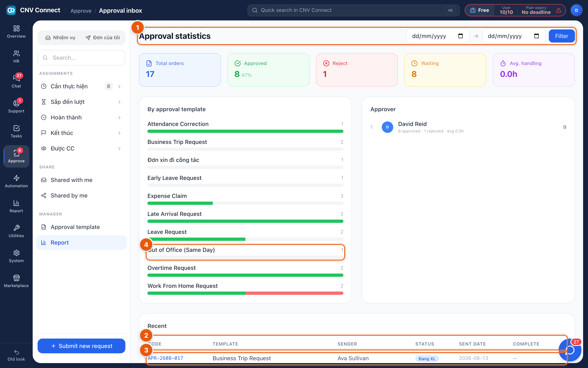Click the Attendance Correction progress bar
The image size is (588, 368).
[245, 131]
